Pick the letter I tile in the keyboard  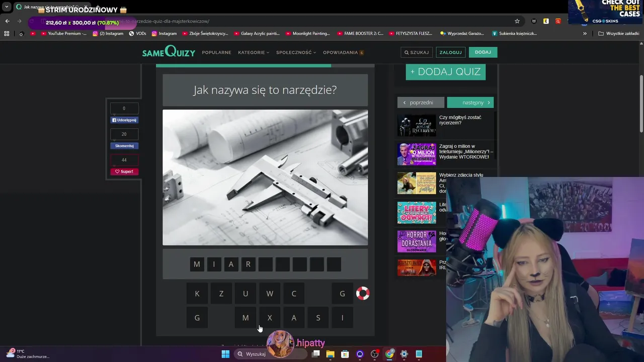[x=342, y=317]
